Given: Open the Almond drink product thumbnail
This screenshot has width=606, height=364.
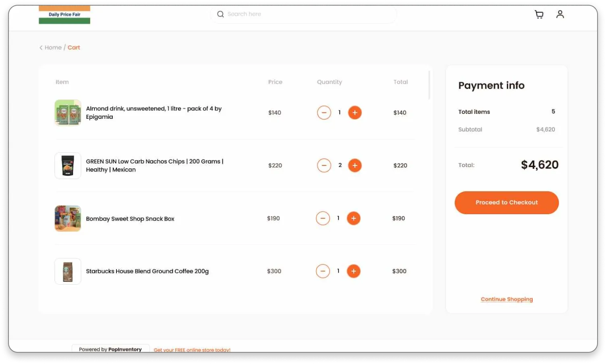Looking at the screenshot, I should pos(68,113).
